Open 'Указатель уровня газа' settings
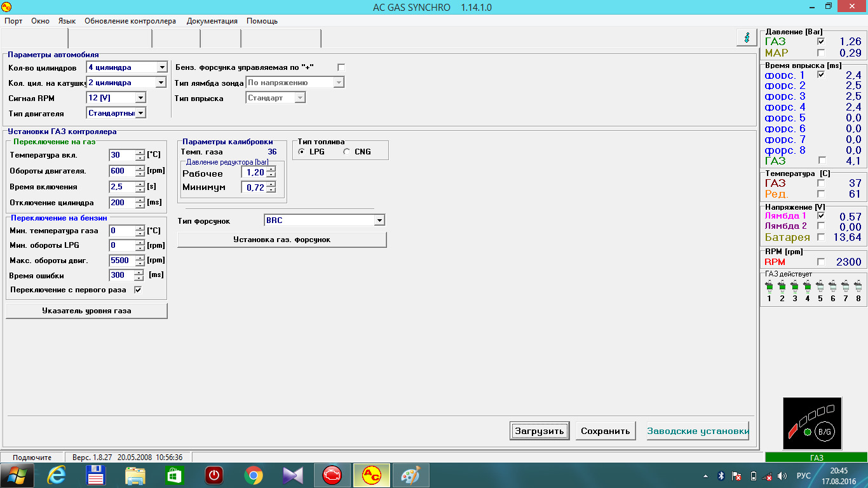Image resolution: width=868 pixels, height=488 pixels. pyautogui.click(x=87, y=311)
